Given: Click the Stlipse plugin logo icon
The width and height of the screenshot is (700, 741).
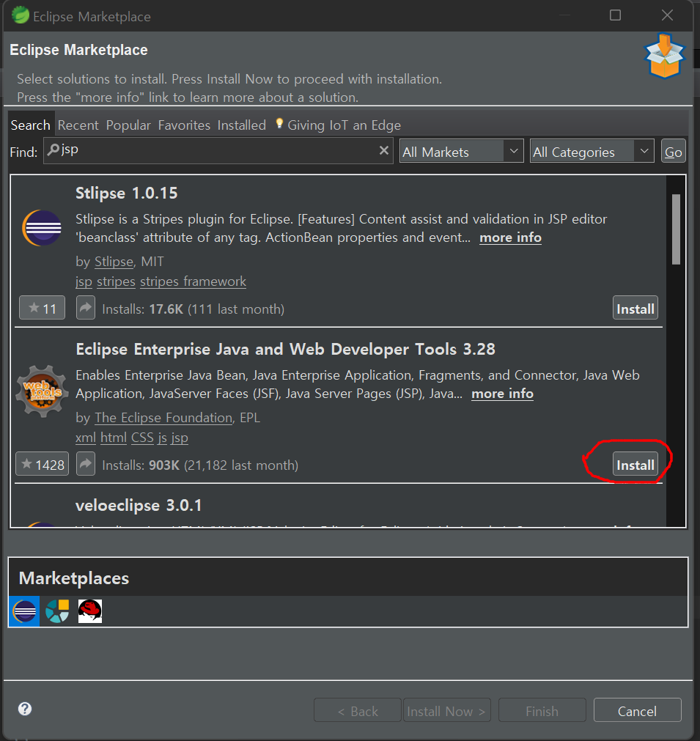Looking at the screenshot, I should (x=42, y=228).
